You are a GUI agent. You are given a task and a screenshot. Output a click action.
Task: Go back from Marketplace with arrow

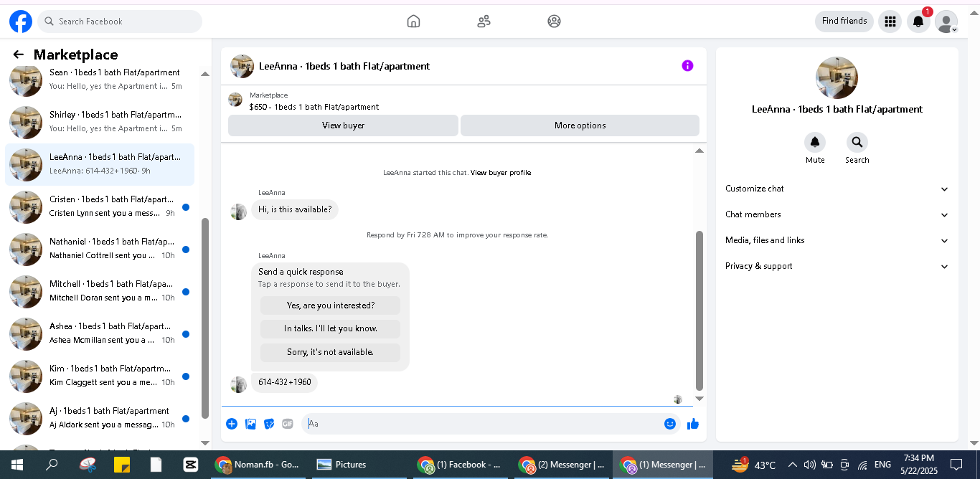coord(19,54)
